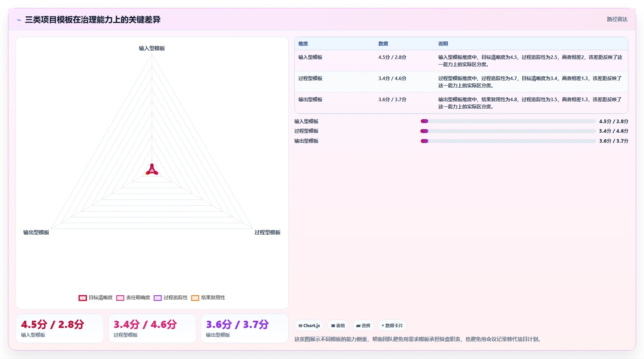Screen dimensions: 644x359
Task: Click 过程型模板 cell in the table
Action: [310, 78]
